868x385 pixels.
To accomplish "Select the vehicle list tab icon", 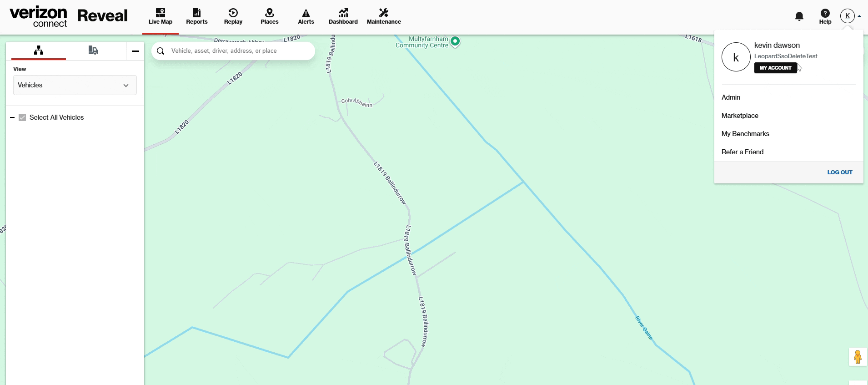I will 93,50.
